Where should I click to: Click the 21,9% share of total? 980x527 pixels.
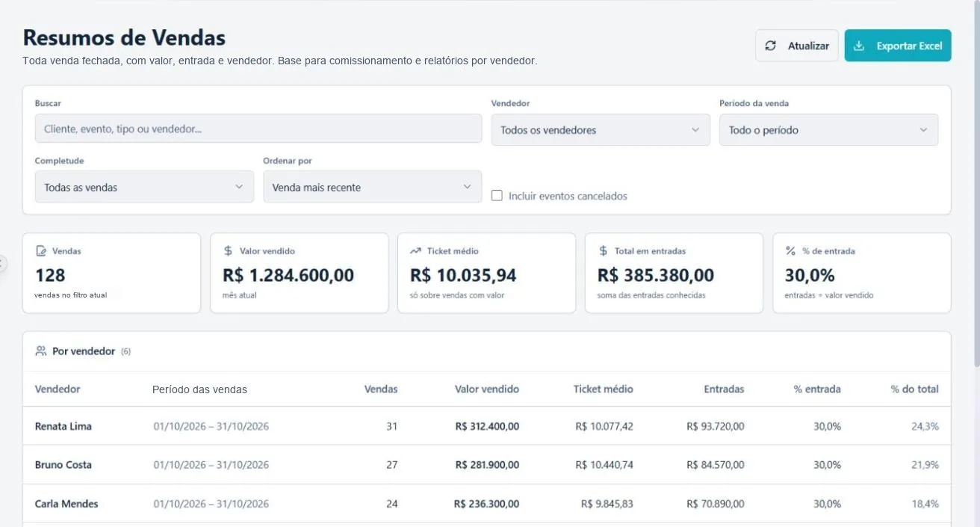click(x=925, y=464)
